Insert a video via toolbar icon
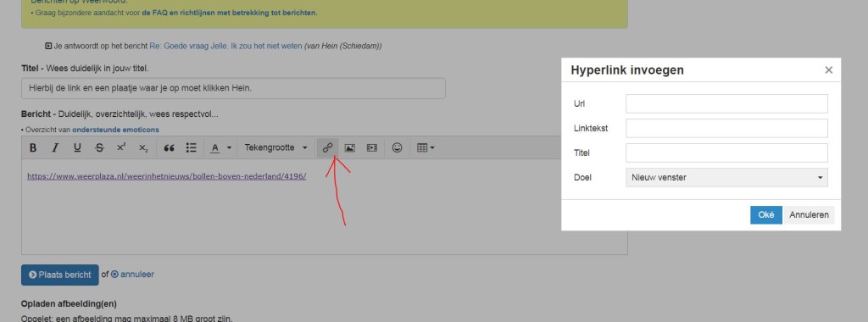 click(x=372, y=147)
